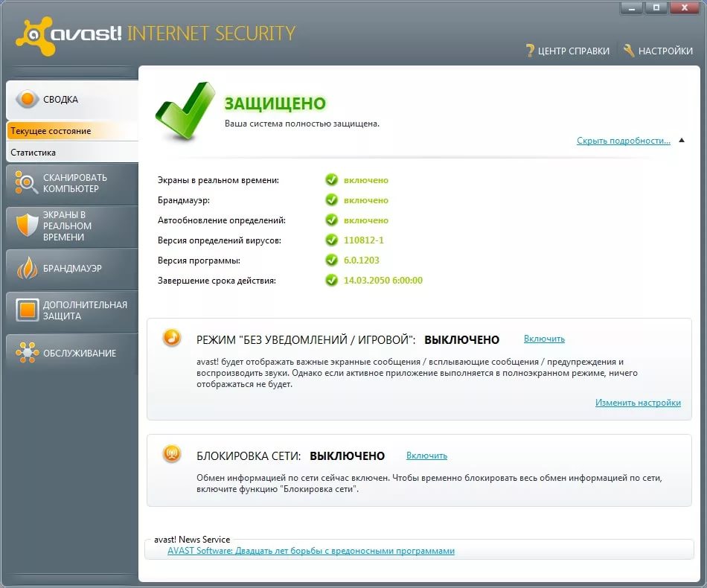
Task: Open Дополнительная защита section
Action: click(72, 310)
